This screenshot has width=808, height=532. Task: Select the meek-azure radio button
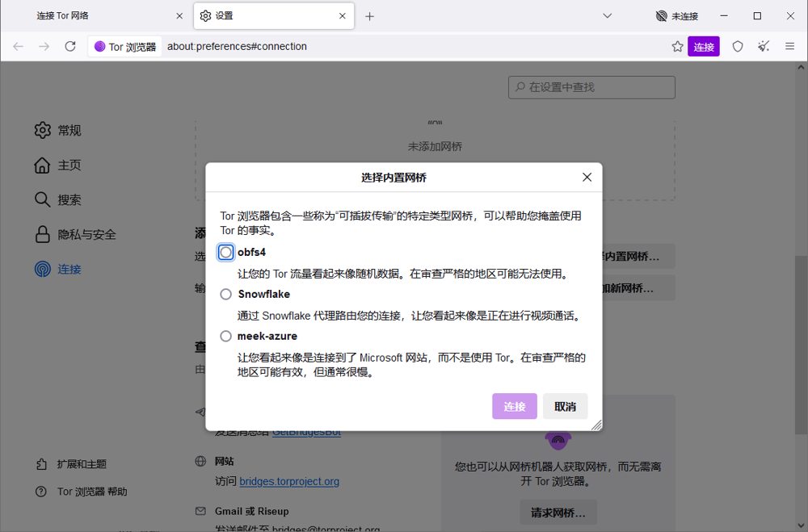point(226,337)
